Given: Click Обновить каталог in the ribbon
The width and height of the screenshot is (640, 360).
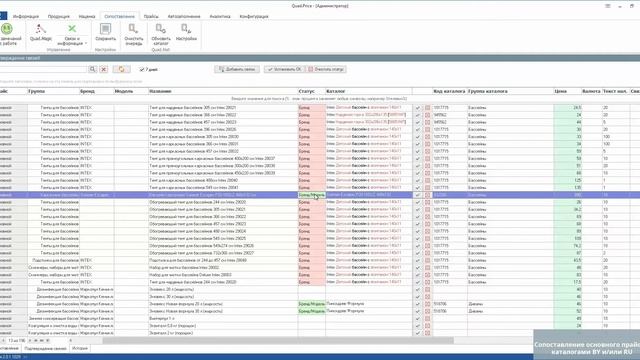Looking at the screenshot, I should pos(161,34).
